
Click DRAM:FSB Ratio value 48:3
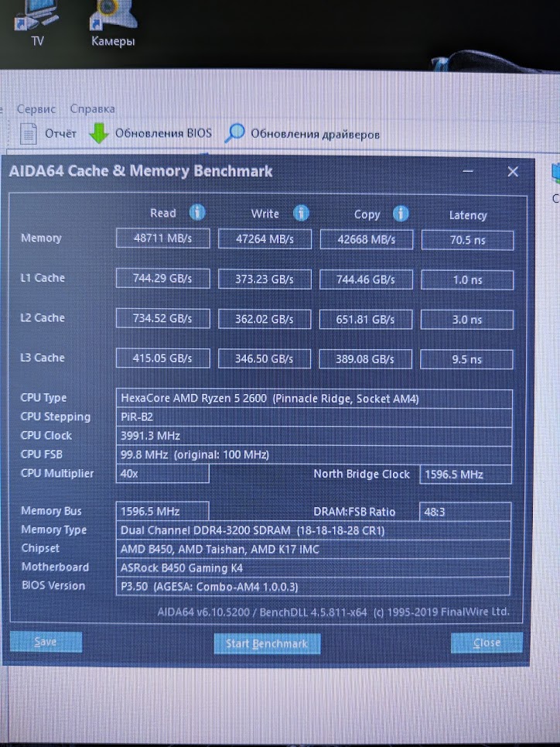pyautogui.click(x=465, y=512)
